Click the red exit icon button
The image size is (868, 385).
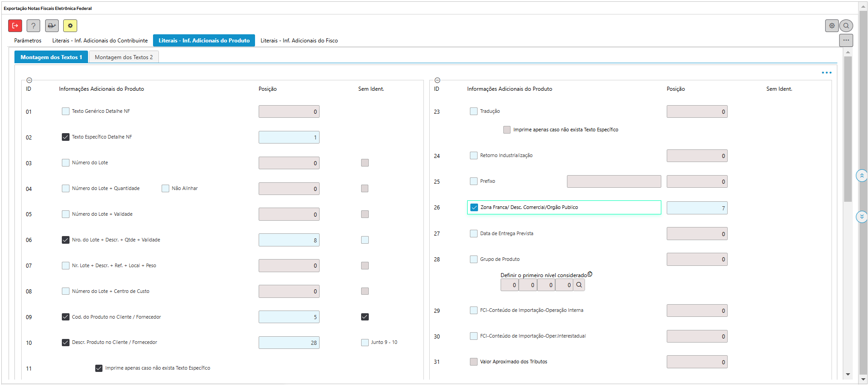[15, 26]
